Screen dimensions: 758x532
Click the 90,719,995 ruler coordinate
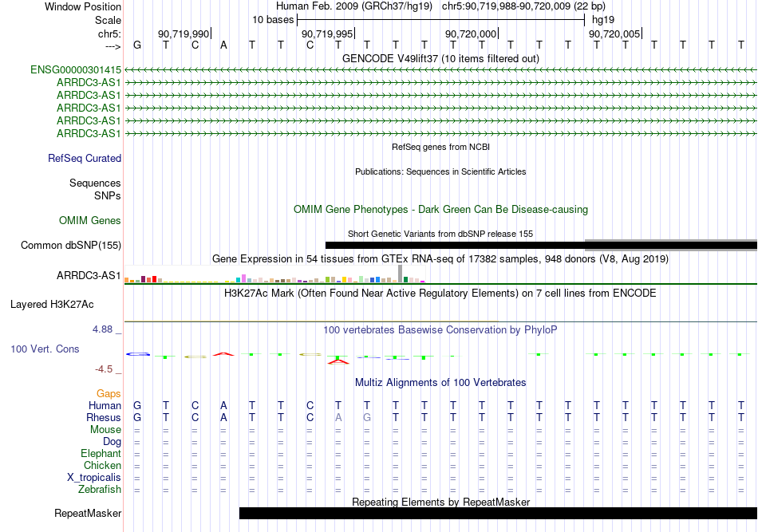click(x=327, y=33)
